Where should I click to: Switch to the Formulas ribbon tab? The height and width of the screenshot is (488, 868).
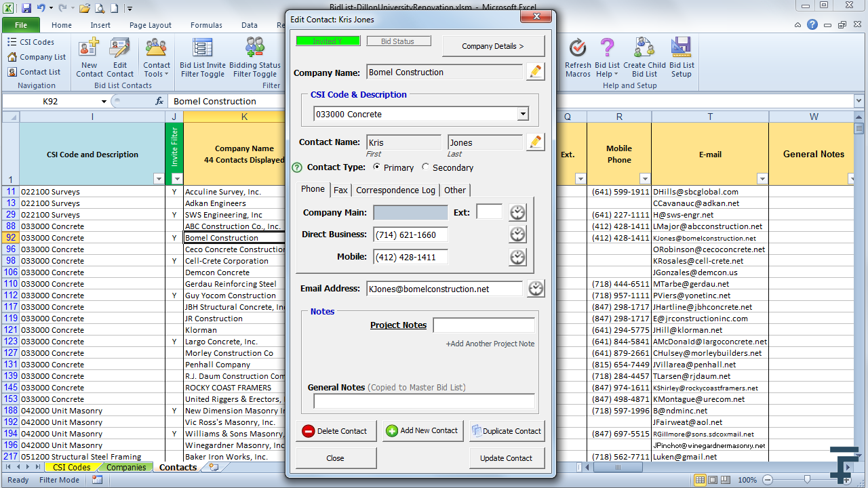(206, 25)
